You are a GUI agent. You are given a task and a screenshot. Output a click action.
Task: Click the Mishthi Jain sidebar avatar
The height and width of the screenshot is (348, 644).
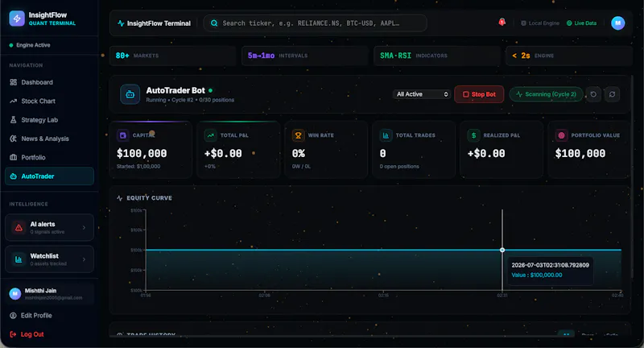point(15,294)
